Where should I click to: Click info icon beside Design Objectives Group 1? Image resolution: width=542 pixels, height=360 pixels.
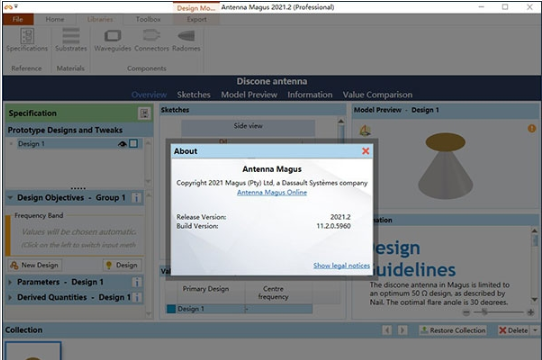[137, 198]
